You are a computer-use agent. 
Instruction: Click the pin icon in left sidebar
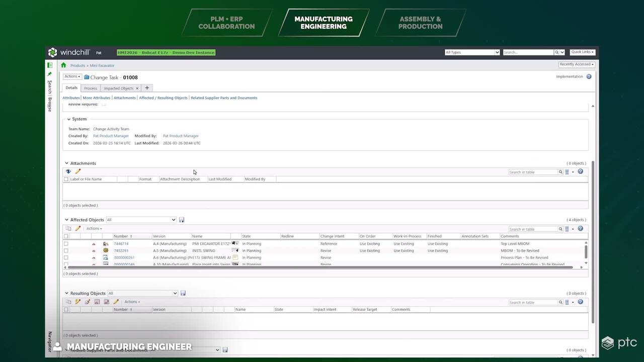(x=50, y=74)
